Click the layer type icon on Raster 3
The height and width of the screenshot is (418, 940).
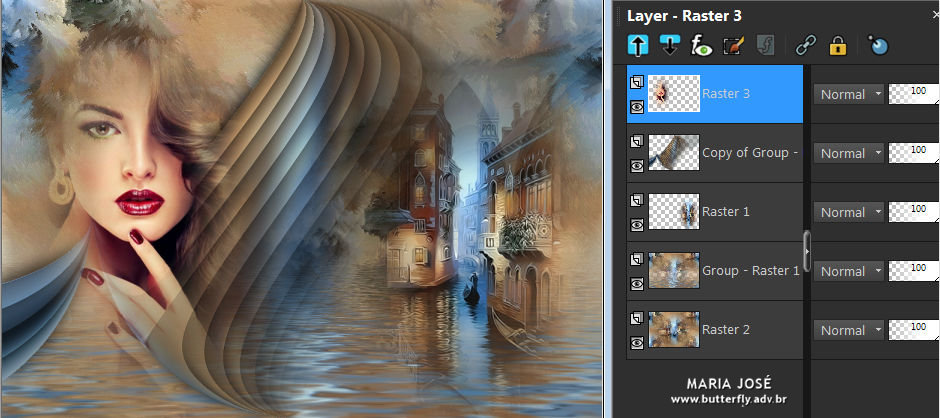(637, 82)
